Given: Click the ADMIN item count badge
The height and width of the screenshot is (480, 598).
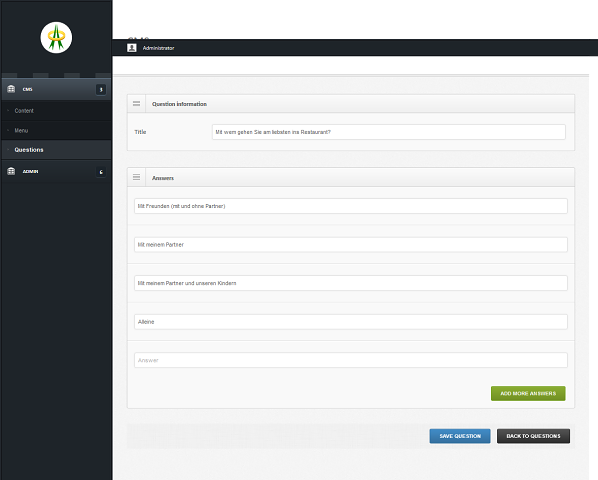Looking at the screenshot, I should 101,172.
